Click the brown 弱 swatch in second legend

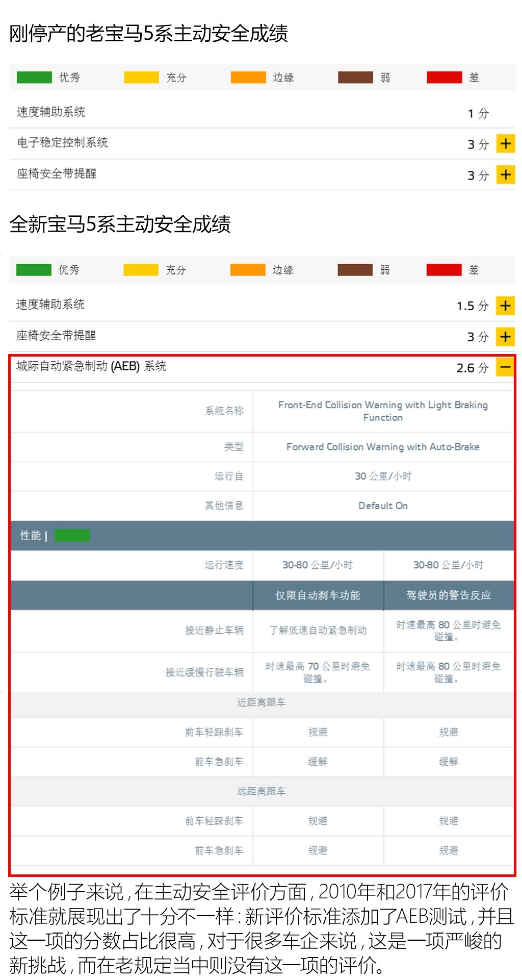pyautogui.click(x=355, y=270)
